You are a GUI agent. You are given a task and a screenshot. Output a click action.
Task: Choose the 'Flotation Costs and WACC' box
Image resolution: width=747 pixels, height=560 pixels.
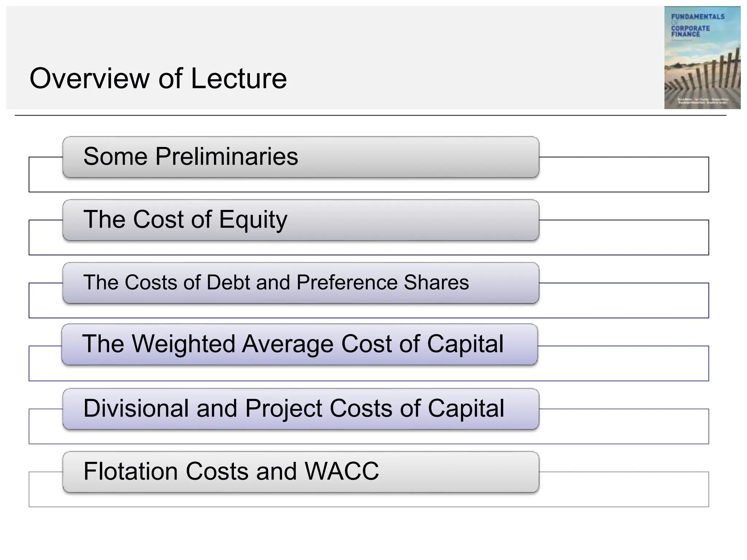click(x=300, y=472)
